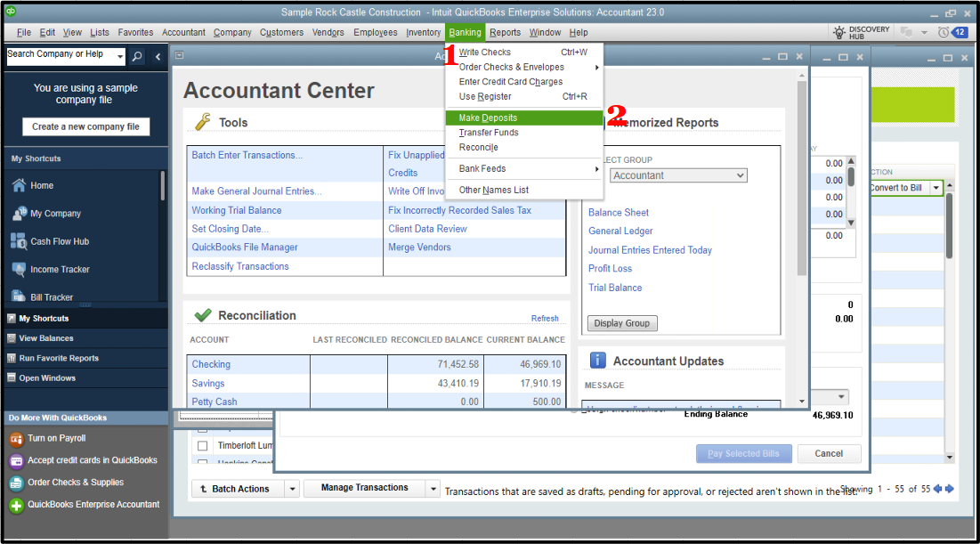Collapse the left icon bar arrow
Image resolution: width=980 pixels, height=544 pixels.
pyautogui.click(x=158, y=57)
